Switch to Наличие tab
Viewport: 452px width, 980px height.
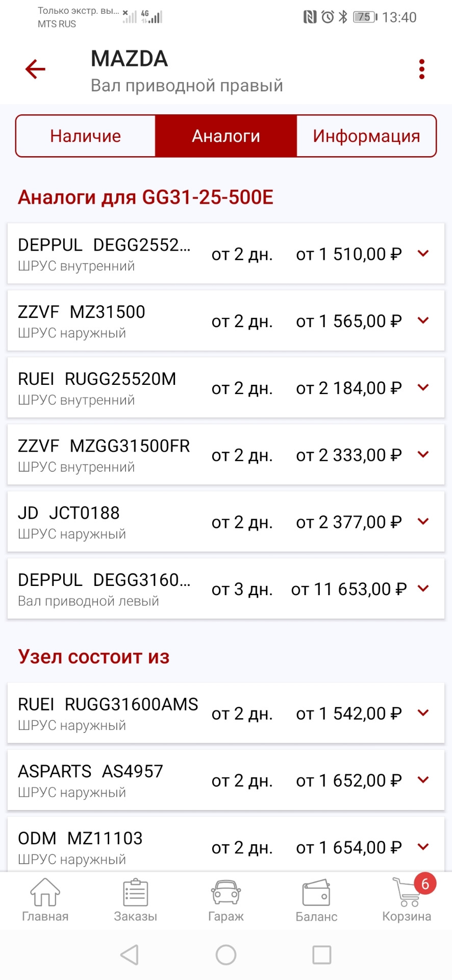click(x=86, y=136)
